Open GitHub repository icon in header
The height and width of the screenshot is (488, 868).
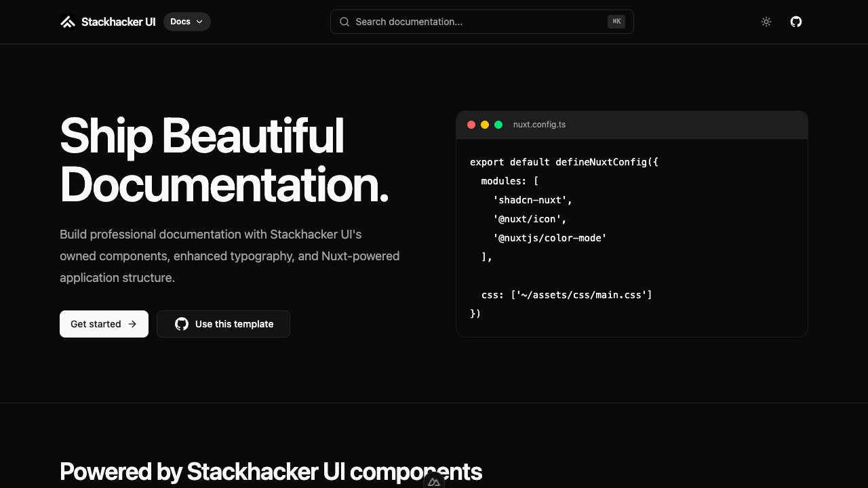[796, 22]
